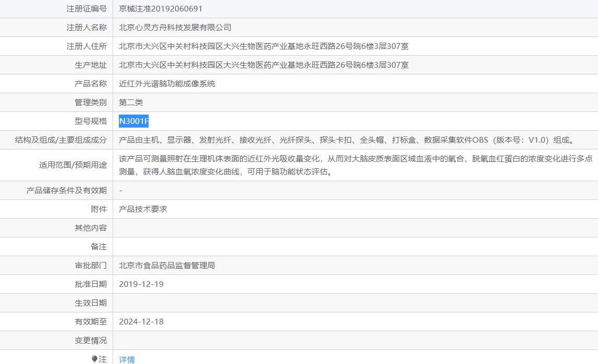This screenshot has width=598, height=364.
Task: Click the 注册人住所 field label
Action: coord(87,46)
